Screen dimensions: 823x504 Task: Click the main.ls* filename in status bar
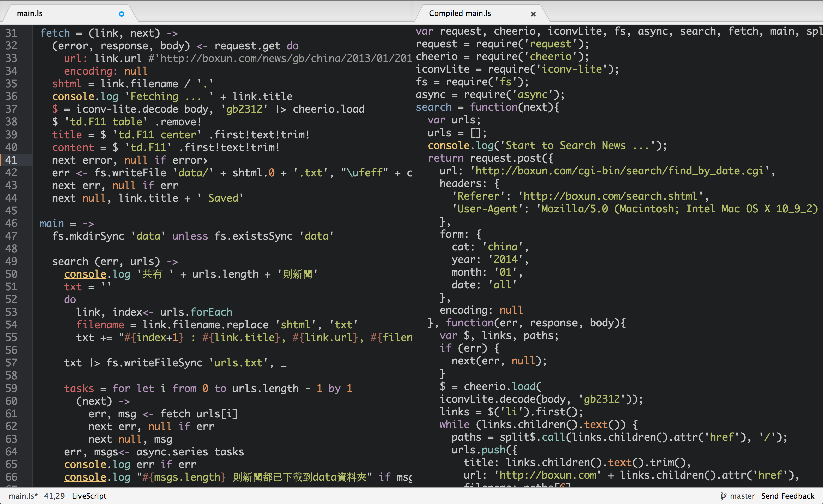pyautogui.click(x=23, y=496)
